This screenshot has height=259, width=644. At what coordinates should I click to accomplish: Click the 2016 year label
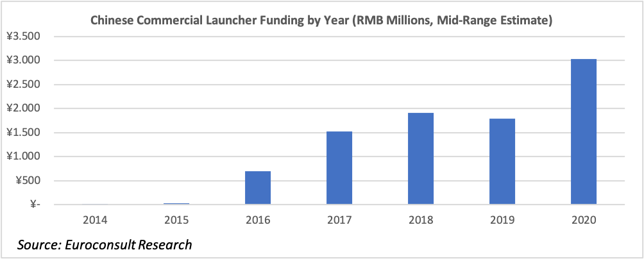coord(258,220)
